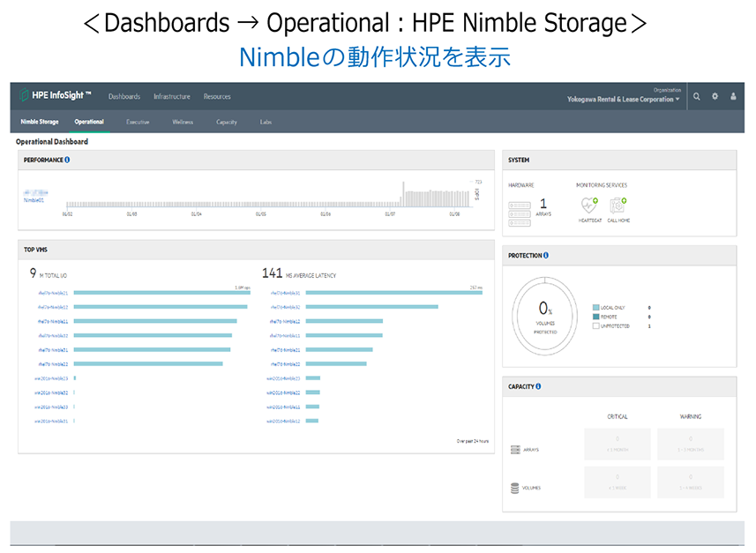Click the Call Home monitoring icon

tap(618, 206)
